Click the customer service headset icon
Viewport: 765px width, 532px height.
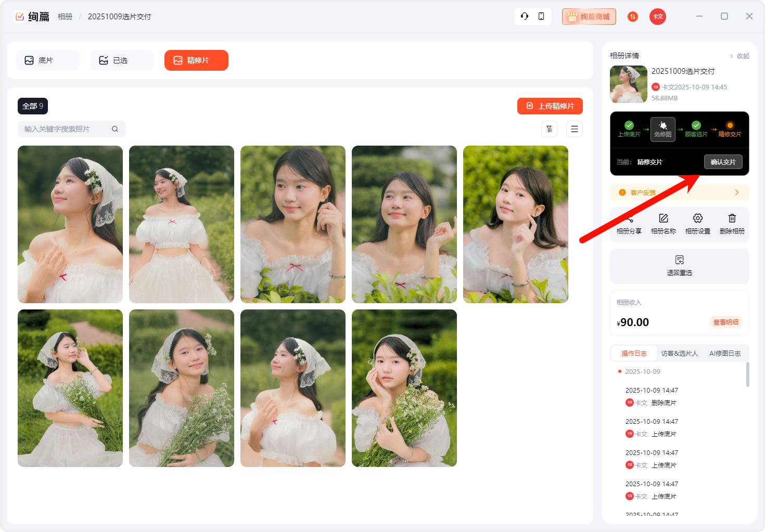click(x=525, y=16)
